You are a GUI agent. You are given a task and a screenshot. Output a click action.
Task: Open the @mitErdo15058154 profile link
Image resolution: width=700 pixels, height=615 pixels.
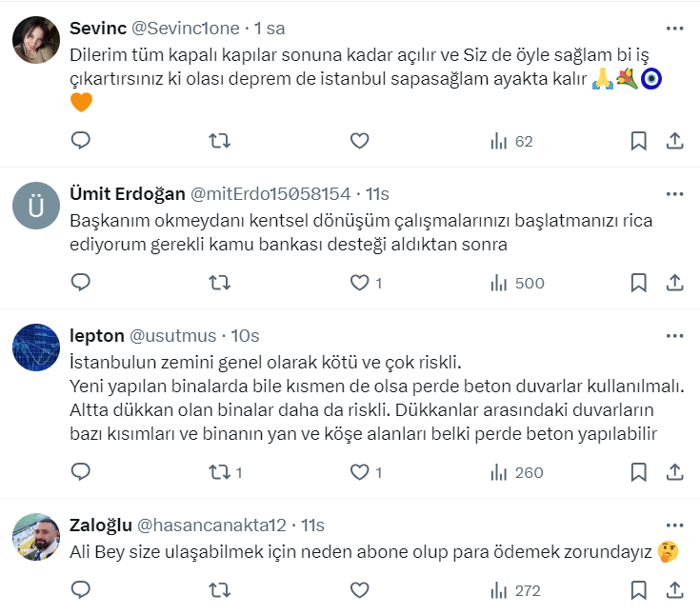(x=271, y=194)
